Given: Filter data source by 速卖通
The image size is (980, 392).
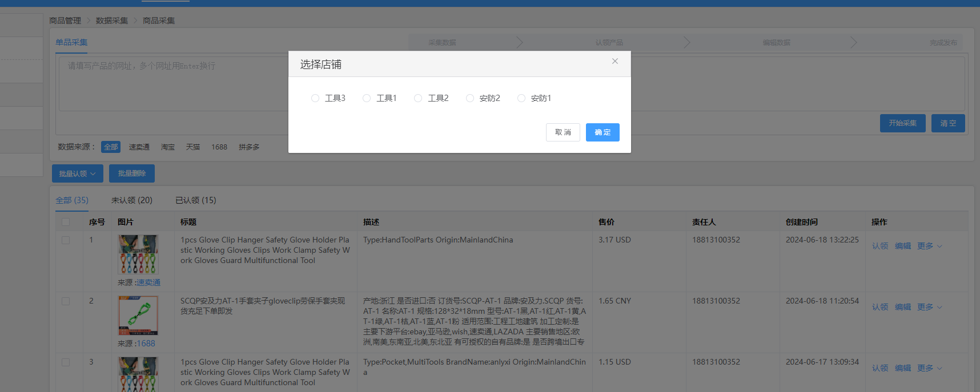Looking at the screenshot, I should coord(139,147).
